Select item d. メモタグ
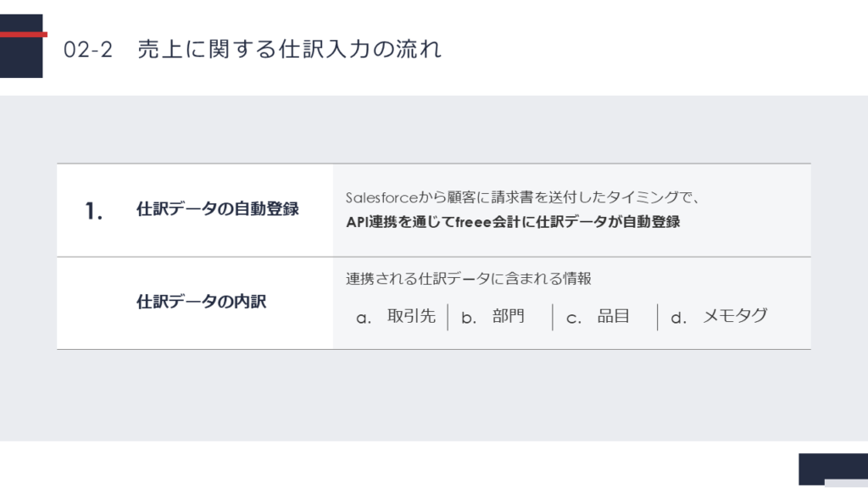The width and height of the screenshot is (868, 488). (x=719, y=317)
